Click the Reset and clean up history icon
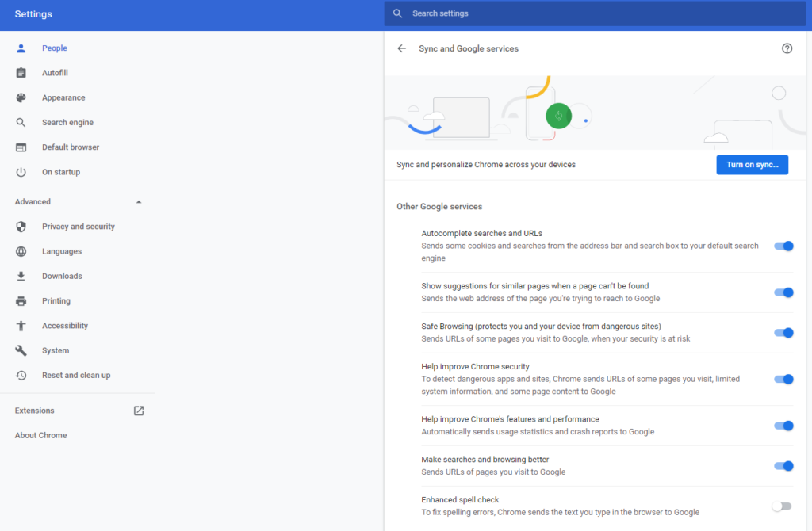Viewport: 812px width, 531px height. [21, 375]
